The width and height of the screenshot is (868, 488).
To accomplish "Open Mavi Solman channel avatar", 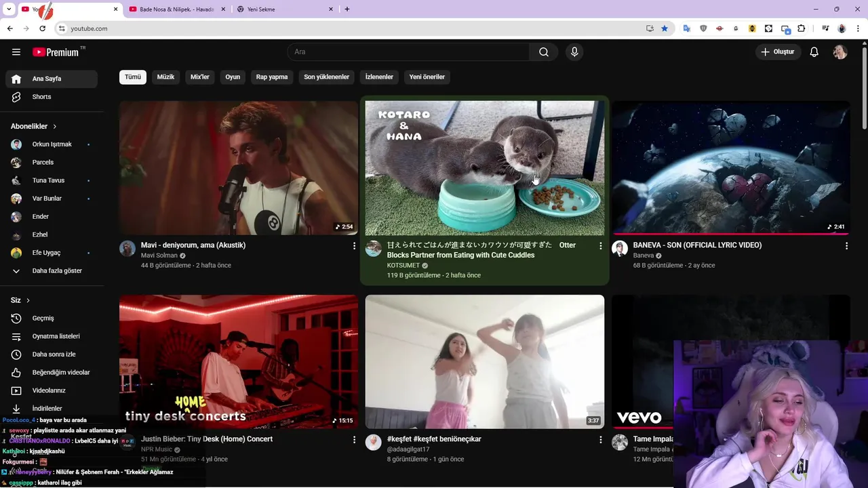I will point(127,249).
